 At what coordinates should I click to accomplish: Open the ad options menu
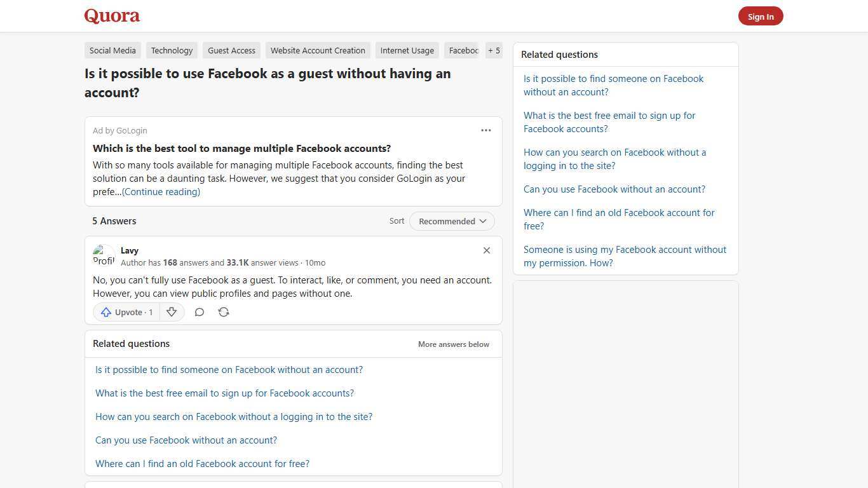pyautogui.click(x=486, y=130)
